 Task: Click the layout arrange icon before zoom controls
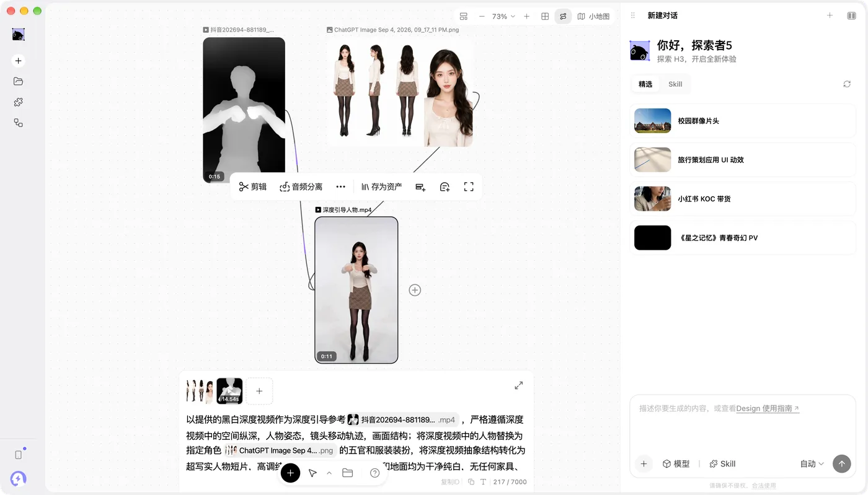click(x=463, y=17)
